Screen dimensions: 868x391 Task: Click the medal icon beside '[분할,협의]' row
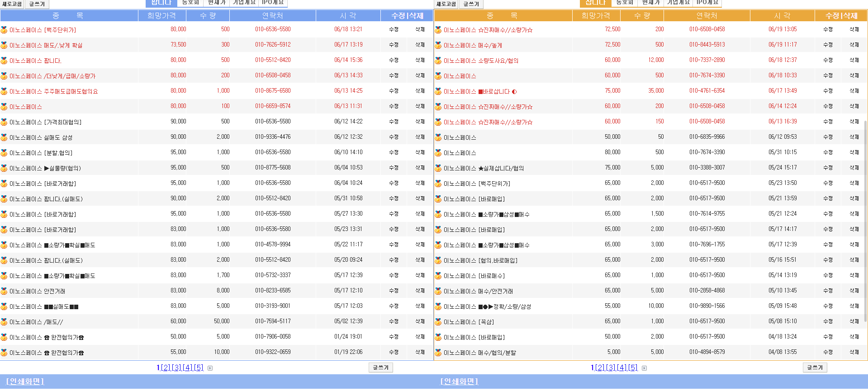[4, 153]
